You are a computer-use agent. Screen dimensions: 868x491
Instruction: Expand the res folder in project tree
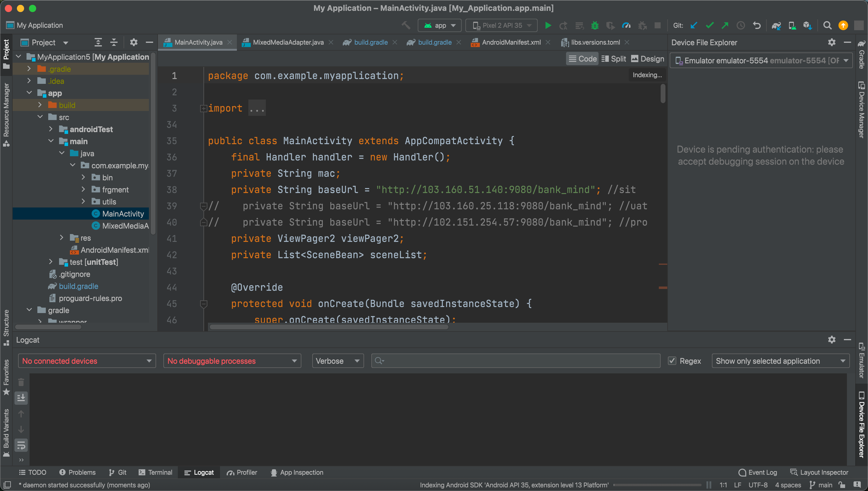coord(61,238)
